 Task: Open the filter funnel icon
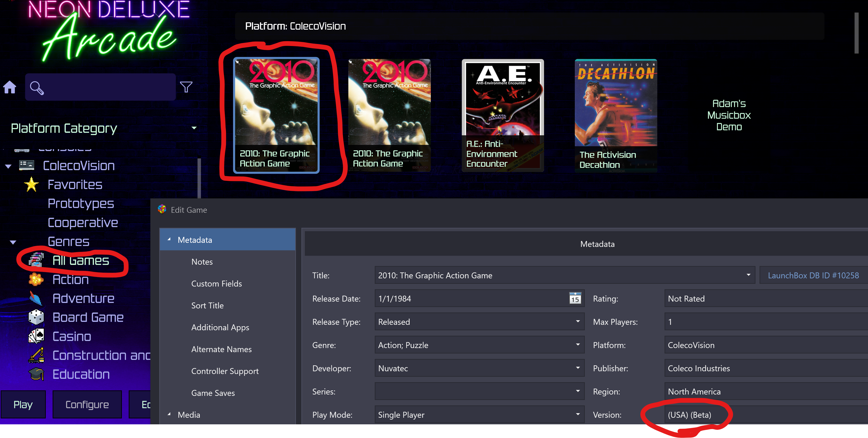(x=186, y=87)
